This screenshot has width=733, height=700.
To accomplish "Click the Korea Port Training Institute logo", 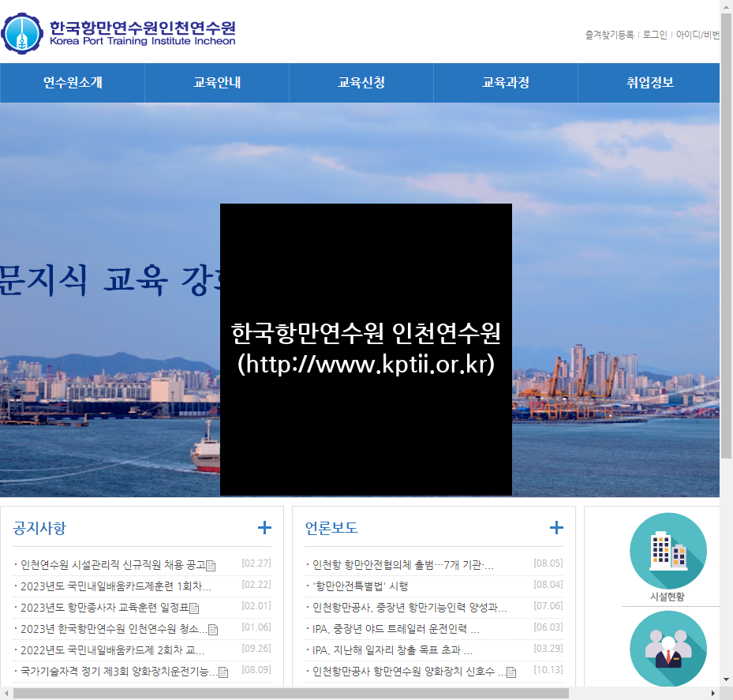I will (118, 33).
